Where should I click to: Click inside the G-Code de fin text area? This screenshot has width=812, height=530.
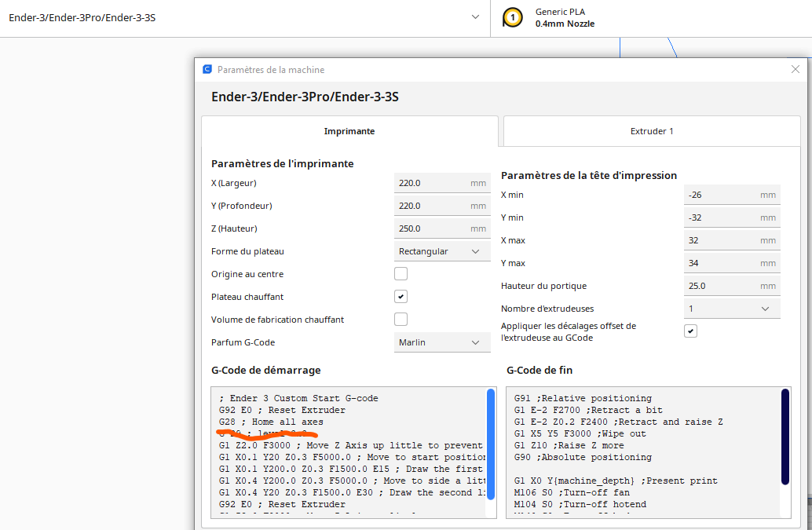coord(643,452)
